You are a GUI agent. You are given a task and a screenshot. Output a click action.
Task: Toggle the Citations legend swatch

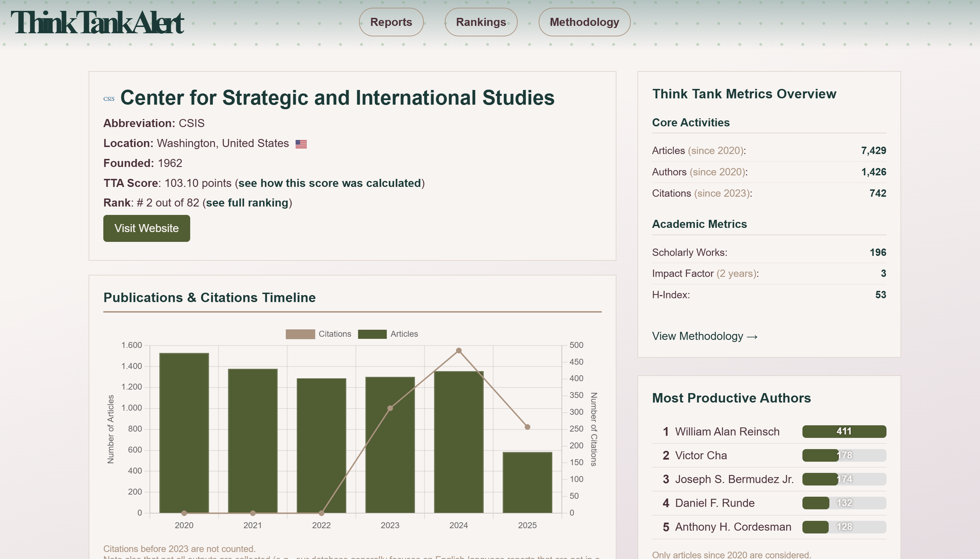pos(301,334)
